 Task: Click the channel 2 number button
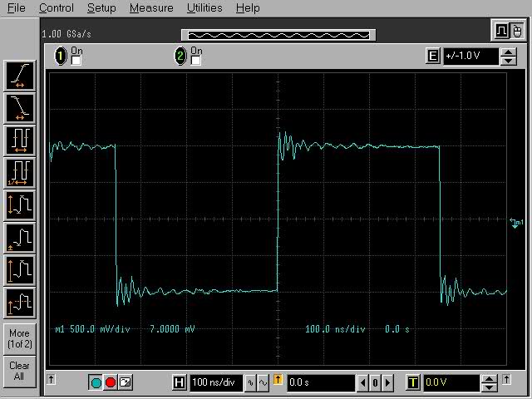point(180,56)
